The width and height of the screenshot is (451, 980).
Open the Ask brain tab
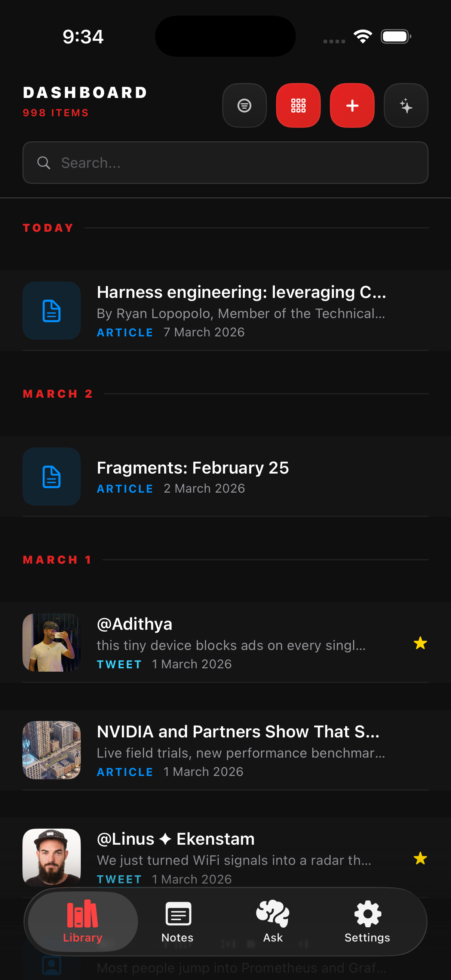tap(273, 921)
